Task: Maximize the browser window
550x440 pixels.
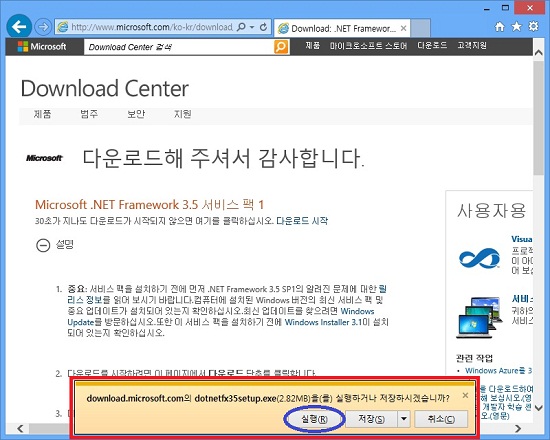Action: click(x=505, y=8)
